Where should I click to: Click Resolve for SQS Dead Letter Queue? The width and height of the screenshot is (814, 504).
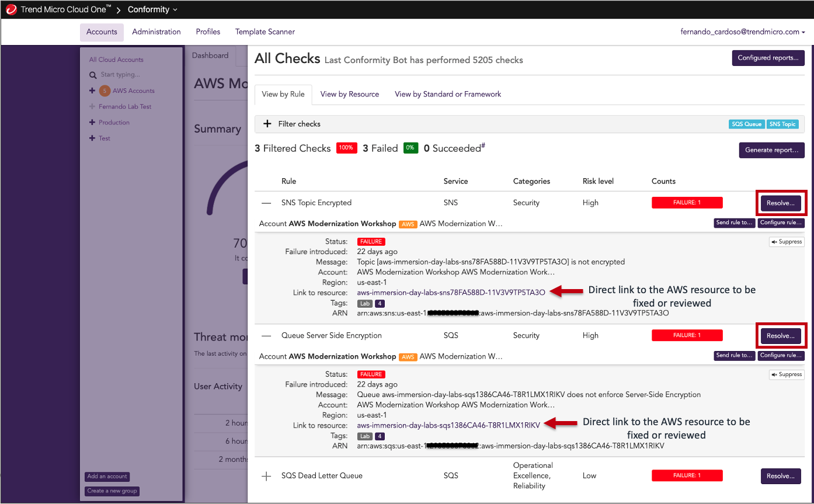(781, 476)
